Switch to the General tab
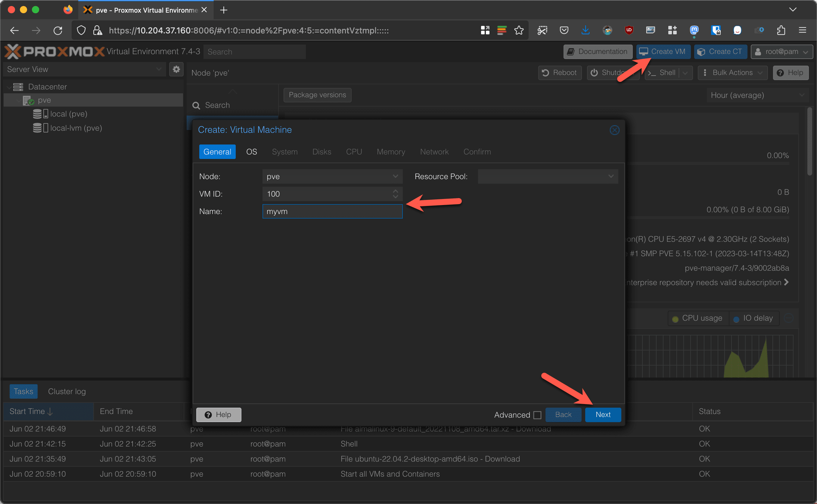 point(217,152)
